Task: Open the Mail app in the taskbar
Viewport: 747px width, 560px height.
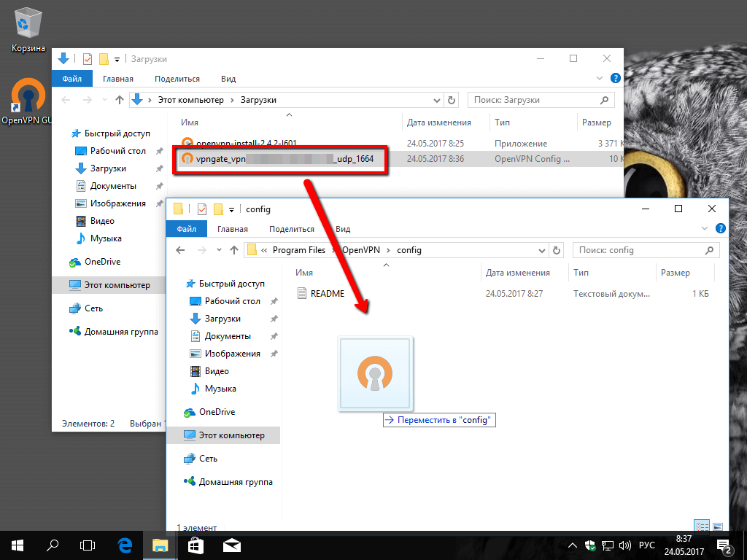Action: pos(232,545)
